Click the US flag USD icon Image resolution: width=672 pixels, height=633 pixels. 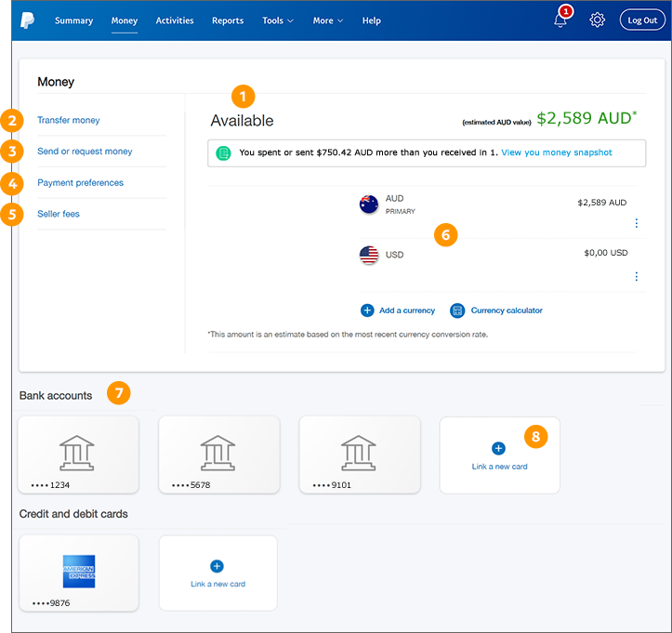click(369, 255)
